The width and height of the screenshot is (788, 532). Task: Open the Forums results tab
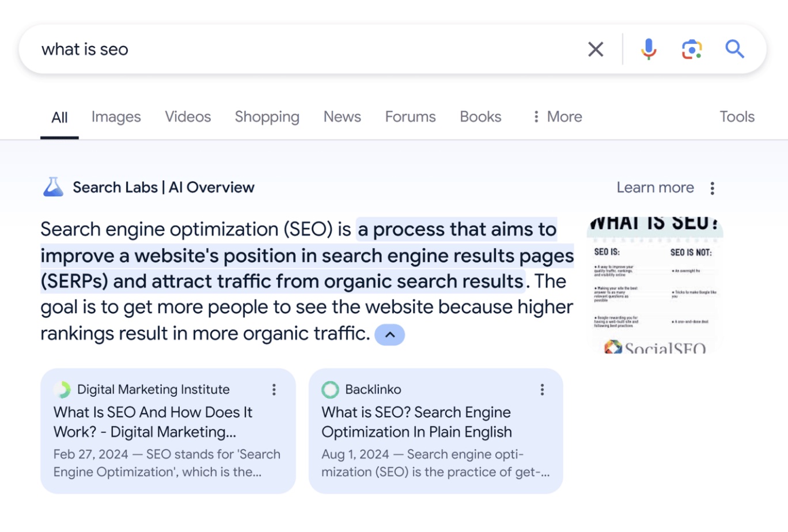pyautogui.click(x=410, y=117)
